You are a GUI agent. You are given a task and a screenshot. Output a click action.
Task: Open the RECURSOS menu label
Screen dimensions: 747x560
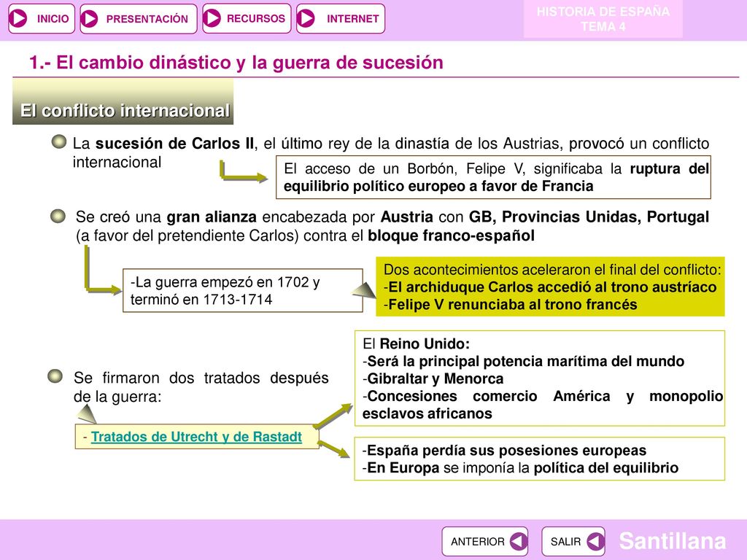coord(256,18)
